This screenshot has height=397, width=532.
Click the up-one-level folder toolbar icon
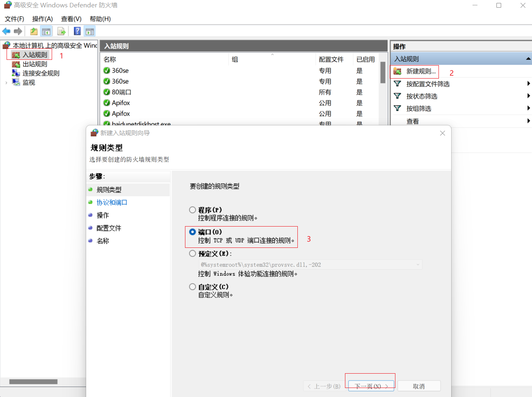(34, 31)
